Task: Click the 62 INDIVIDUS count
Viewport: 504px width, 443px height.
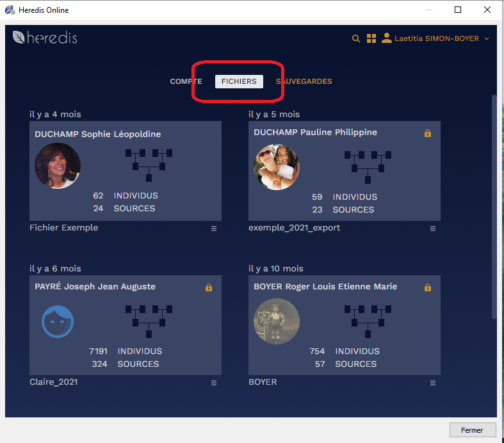Action: click(x=126, y=196)
